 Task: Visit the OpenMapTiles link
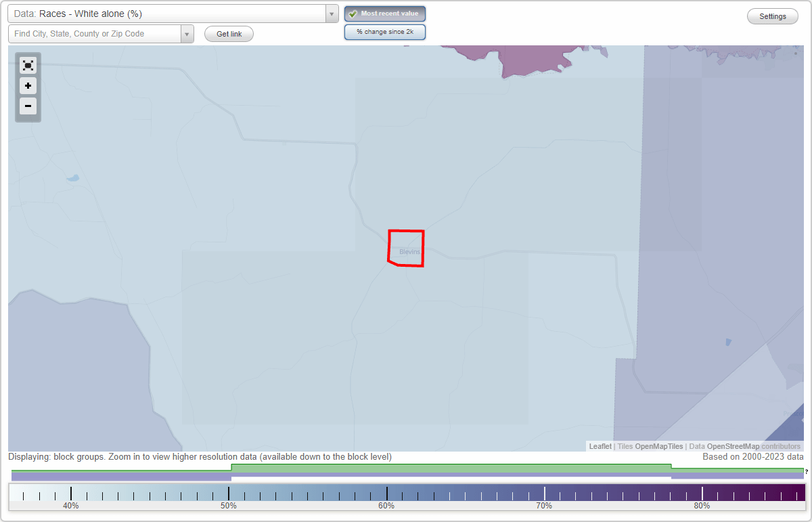coord(658,446)
